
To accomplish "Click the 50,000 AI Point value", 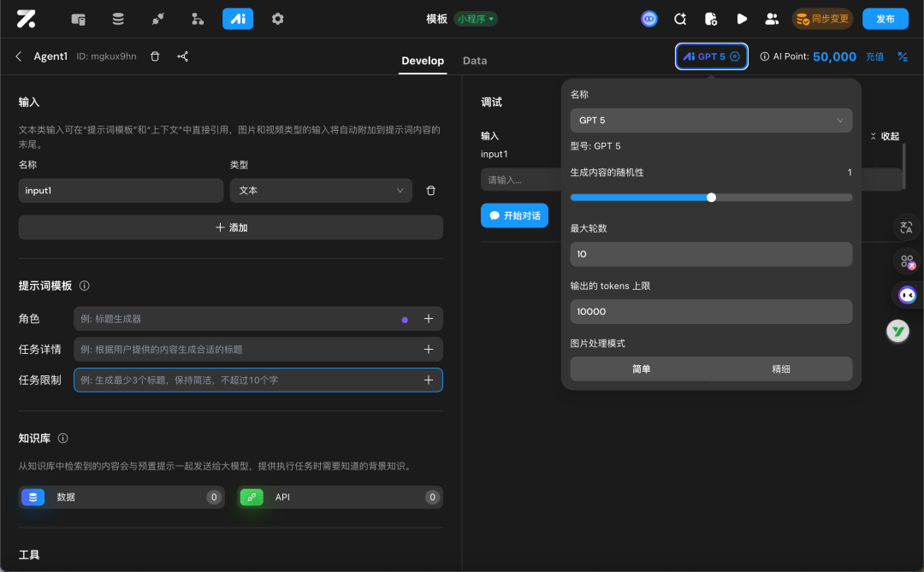I will point(834,56).
